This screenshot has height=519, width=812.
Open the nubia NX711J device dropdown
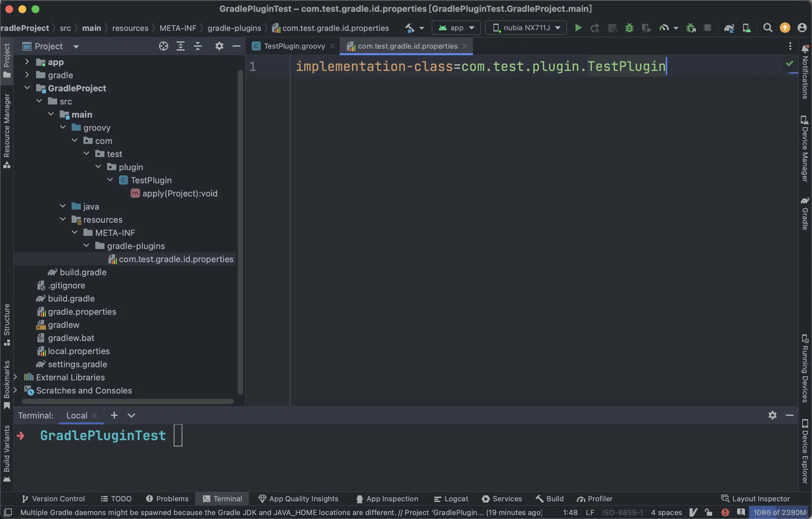point(526,28)
